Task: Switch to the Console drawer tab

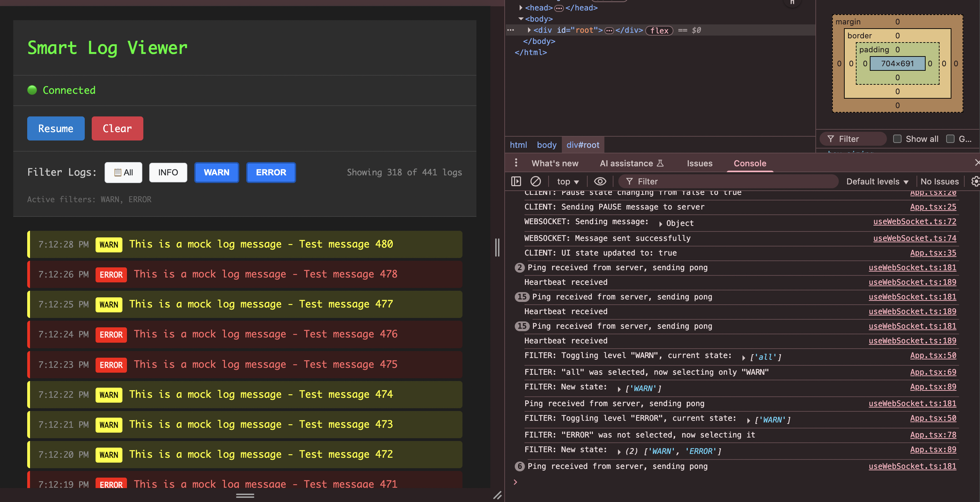Action: tap(749, 163)
